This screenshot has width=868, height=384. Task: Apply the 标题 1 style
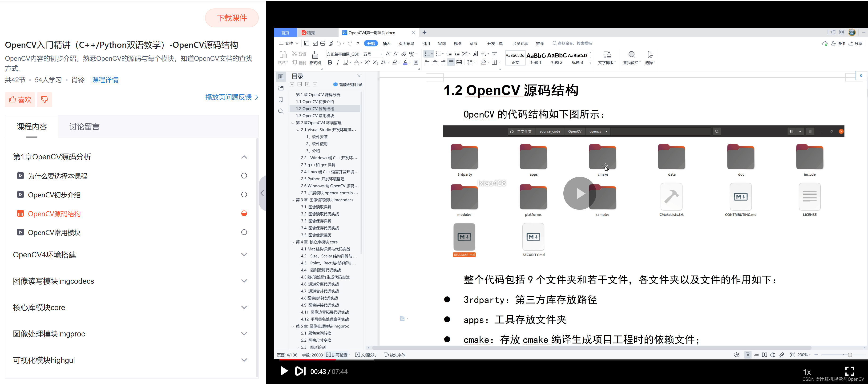tap(536, 58)
